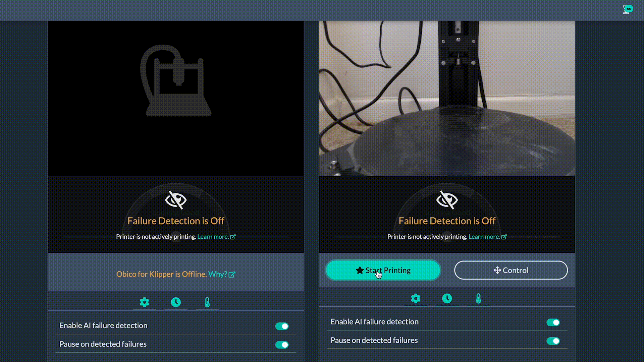Select clock tab on online printer card

[x=447, y=299]
